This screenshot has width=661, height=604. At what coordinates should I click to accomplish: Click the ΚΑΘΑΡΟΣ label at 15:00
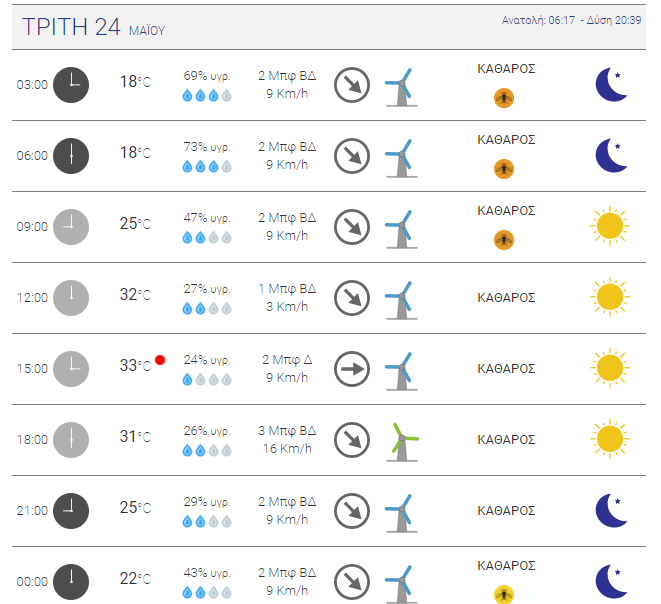click(x=506, y=369)
